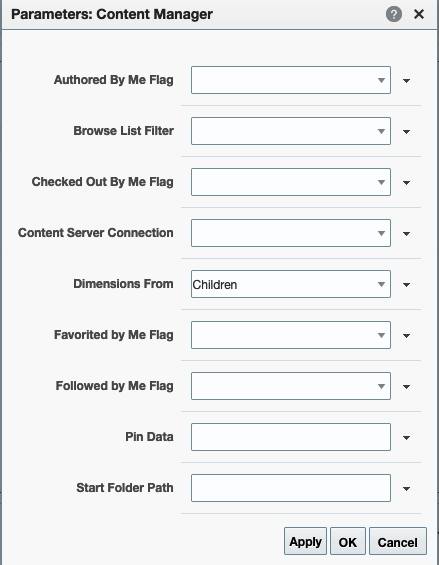Open the small arrow menu beside Start Folder Path
This screenshot has height=565, width=439.
[406, 489]
